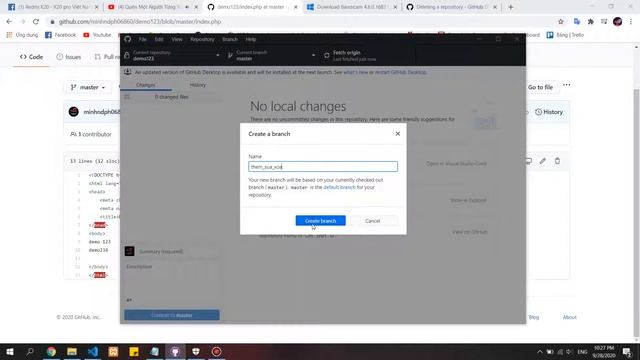Open the File menu in GitHub Desktop

142,39
